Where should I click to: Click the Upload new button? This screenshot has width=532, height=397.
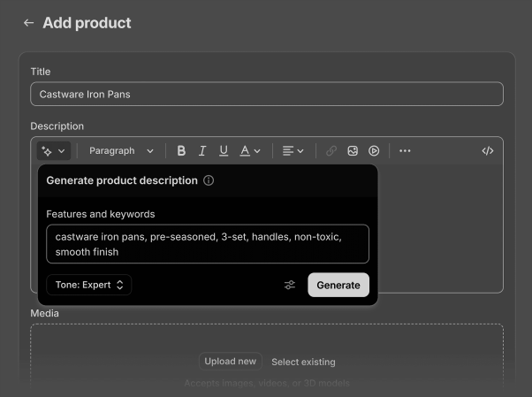[x=231, y=362]
